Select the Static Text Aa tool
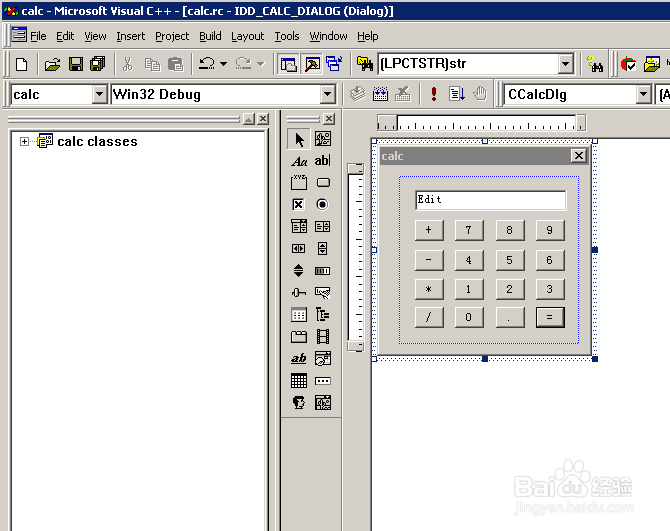The height and width of the screenshot is (531, 670). [299, 161]
